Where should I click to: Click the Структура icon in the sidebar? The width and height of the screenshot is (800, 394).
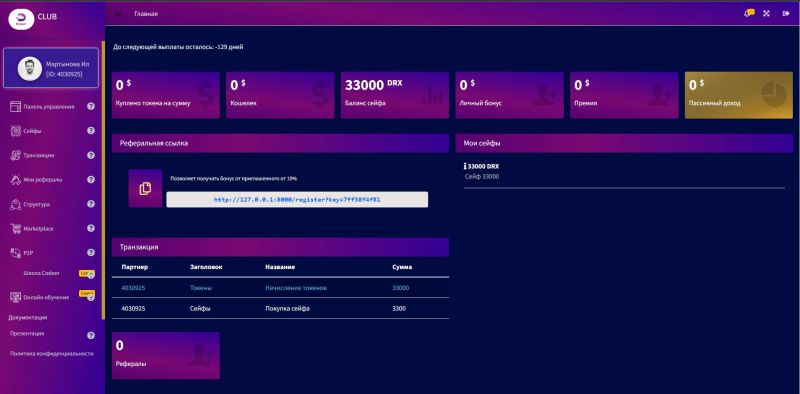pos(15,204)
